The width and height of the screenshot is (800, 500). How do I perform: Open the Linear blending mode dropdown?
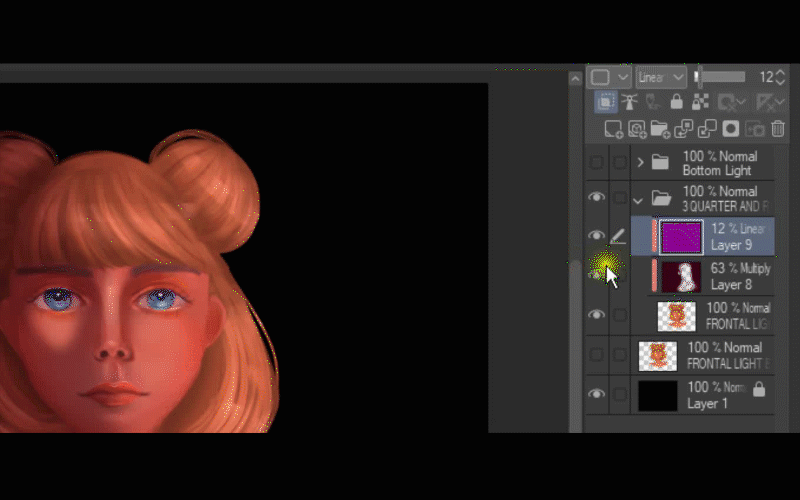tap(661, 78)
